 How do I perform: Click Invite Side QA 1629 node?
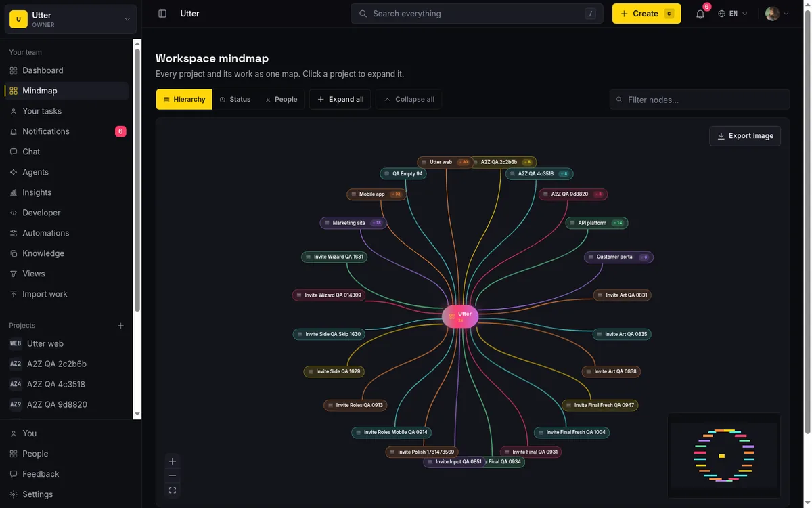point(334,372)
